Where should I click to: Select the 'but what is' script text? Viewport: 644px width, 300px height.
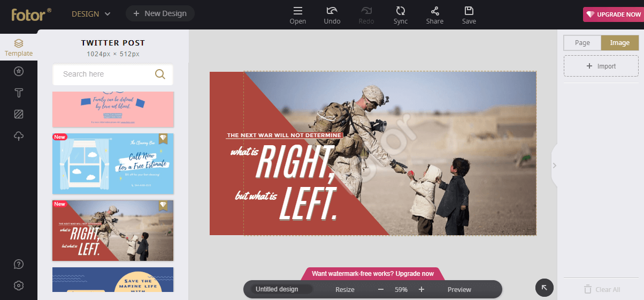[x=256, y=196]
